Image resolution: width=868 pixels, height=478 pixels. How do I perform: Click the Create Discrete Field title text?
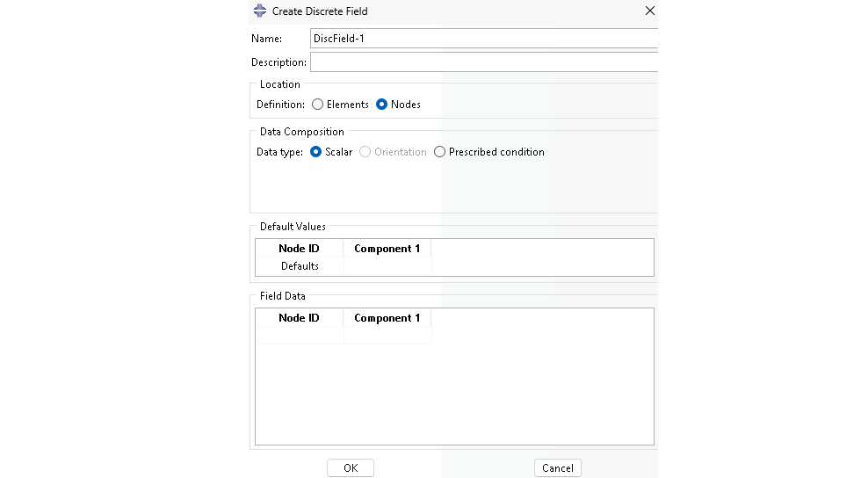point(320,11)
